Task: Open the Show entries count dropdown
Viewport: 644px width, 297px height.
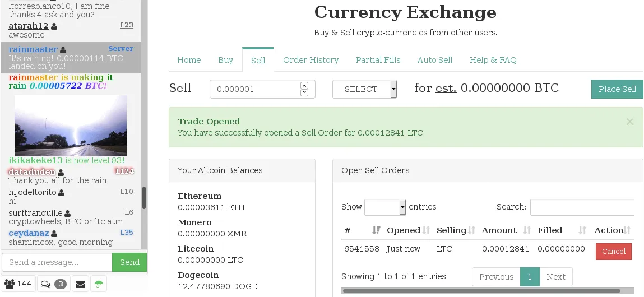Action: [x=385, y=207]
